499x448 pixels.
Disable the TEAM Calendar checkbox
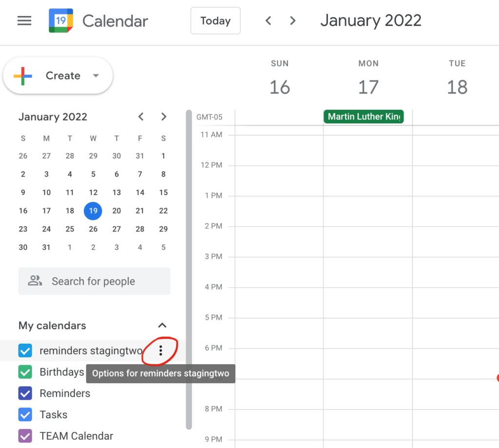(x=25, y=436)
